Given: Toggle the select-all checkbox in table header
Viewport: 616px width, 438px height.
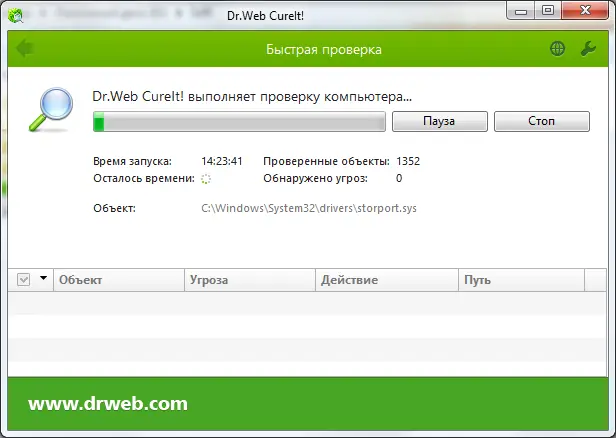Looking at the screenshot, I should pyautogui.click(x=24, y=280).
